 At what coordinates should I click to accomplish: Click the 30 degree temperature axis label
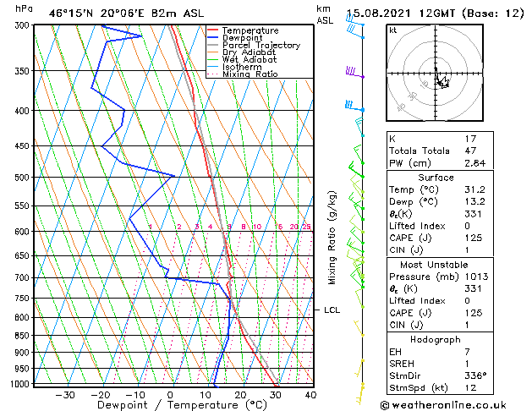point(276,395)
